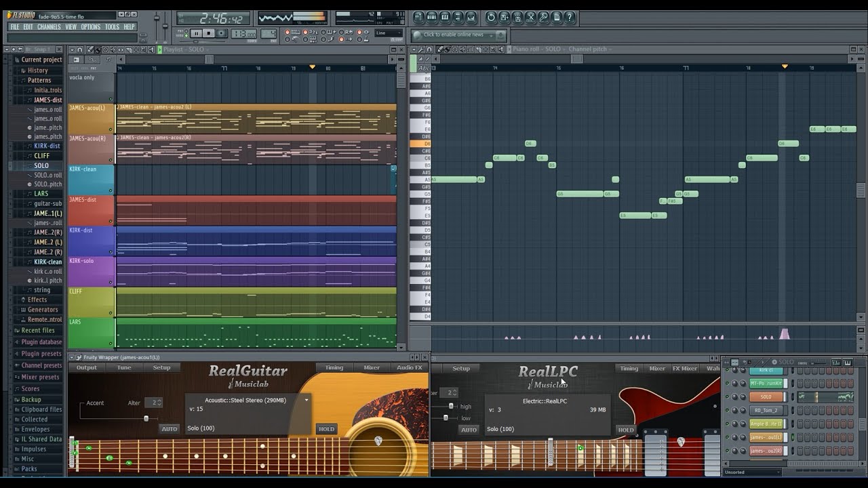Mute the LARS playlist track
868x488 pixels.
click(111, 342)
